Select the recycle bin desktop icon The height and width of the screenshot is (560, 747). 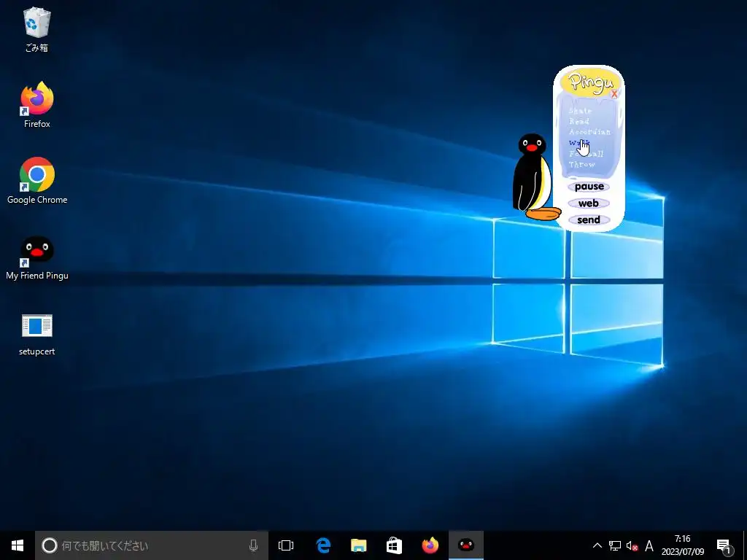36,29
